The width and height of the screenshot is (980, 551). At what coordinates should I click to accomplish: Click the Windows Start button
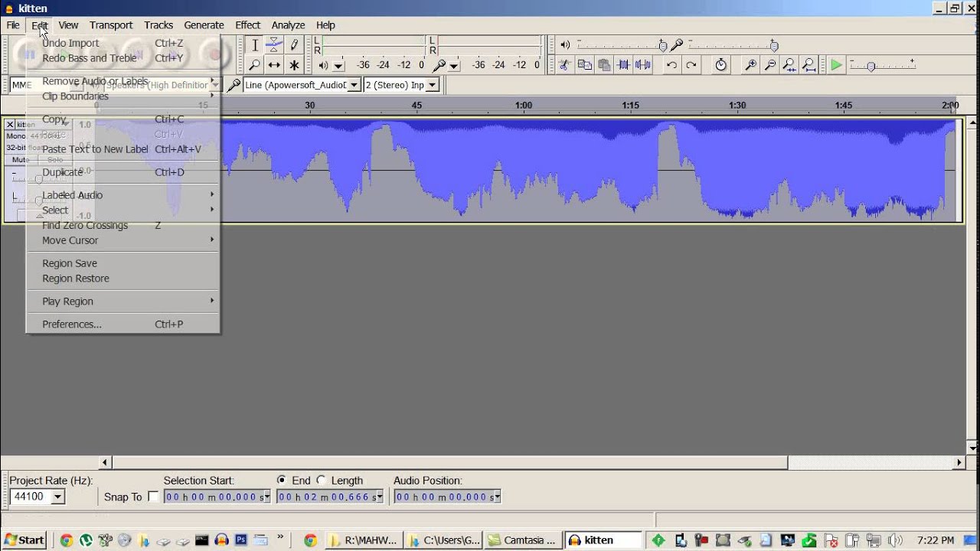[24, 540]
